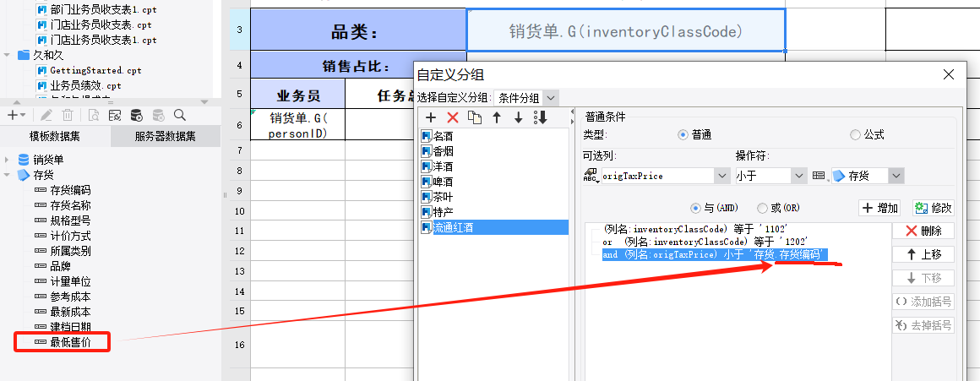Copy the selected group with copy icon

click(475, 117)
